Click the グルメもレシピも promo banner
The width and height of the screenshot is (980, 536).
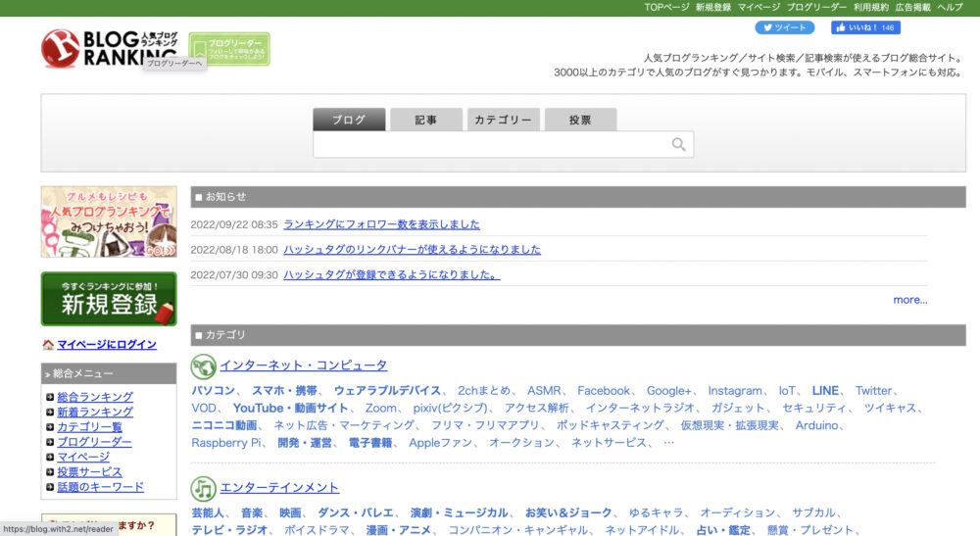(x=109, y=221)
